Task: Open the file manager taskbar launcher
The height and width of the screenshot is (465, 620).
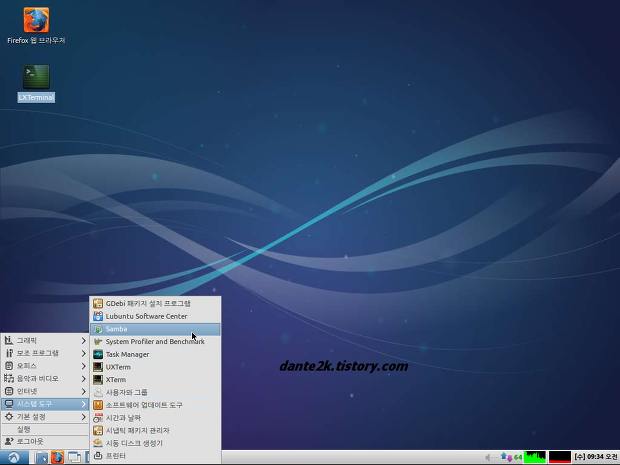Action: click(41, 457)
